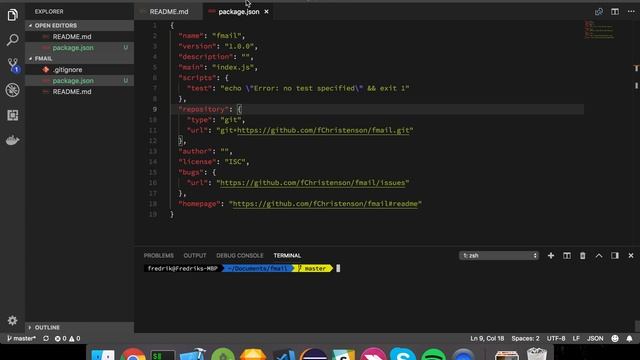Viewport: 640px width, 360px height.
Task: Open the Manage gear icon
Action: coord(12,320)
